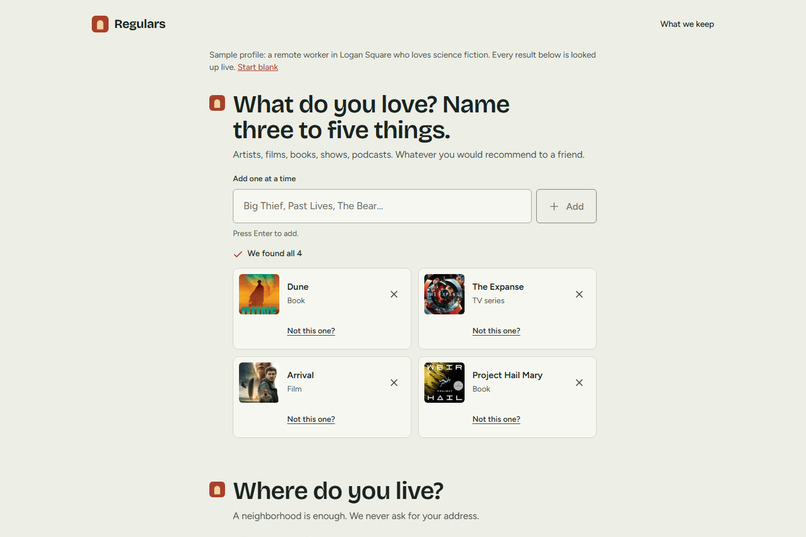Viewport: 806px width, 537px height.
Task: Remove the Arrival card
Action: pos(394,383)
